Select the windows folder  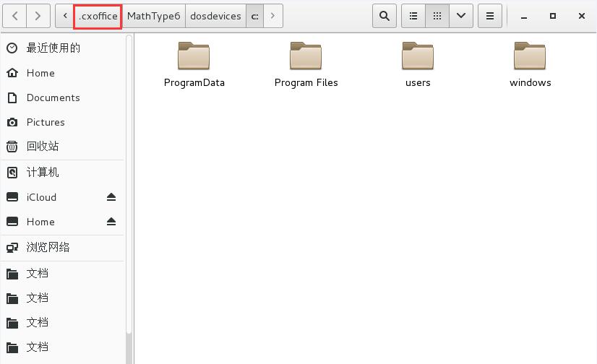(530, 64)
